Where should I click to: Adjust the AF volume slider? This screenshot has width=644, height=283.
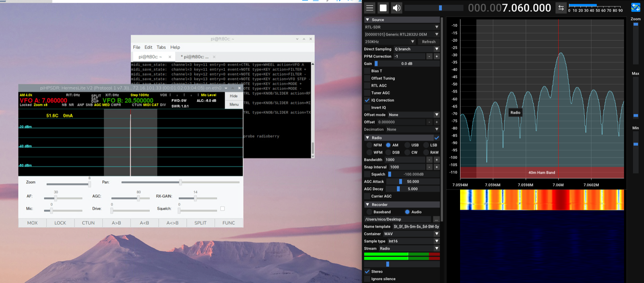(56, 198)
